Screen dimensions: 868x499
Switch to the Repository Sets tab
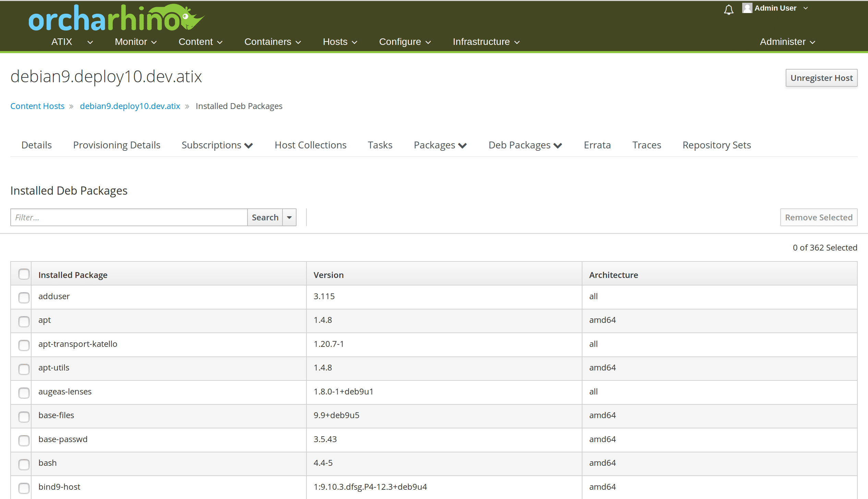[x=716, y=145]
